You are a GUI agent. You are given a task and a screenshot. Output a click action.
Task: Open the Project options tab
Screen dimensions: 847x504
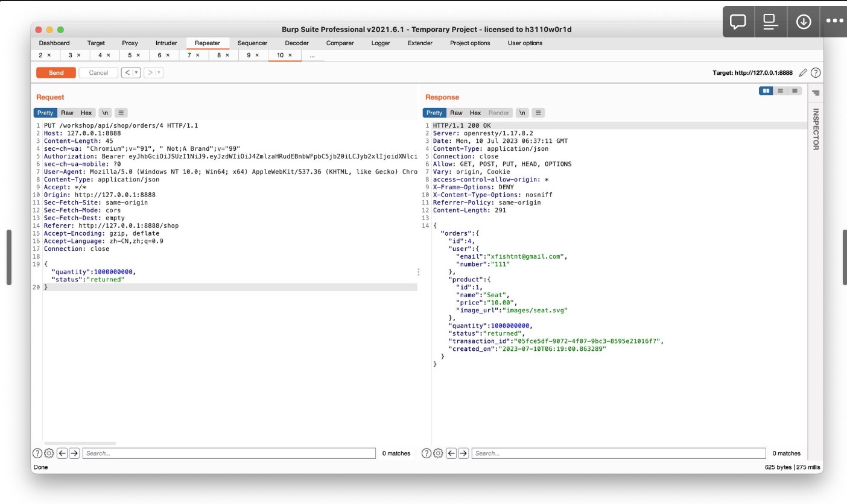[470, 43]
